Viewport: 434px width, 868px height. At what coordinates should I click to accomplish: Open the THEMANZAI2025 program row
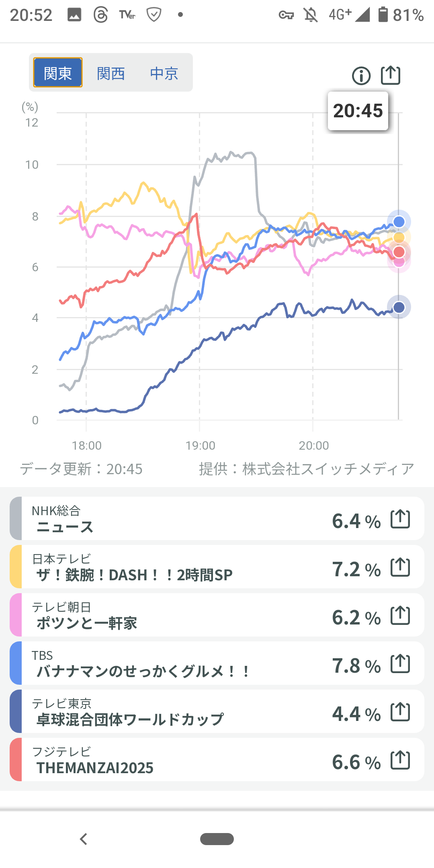tap(181, 760)
